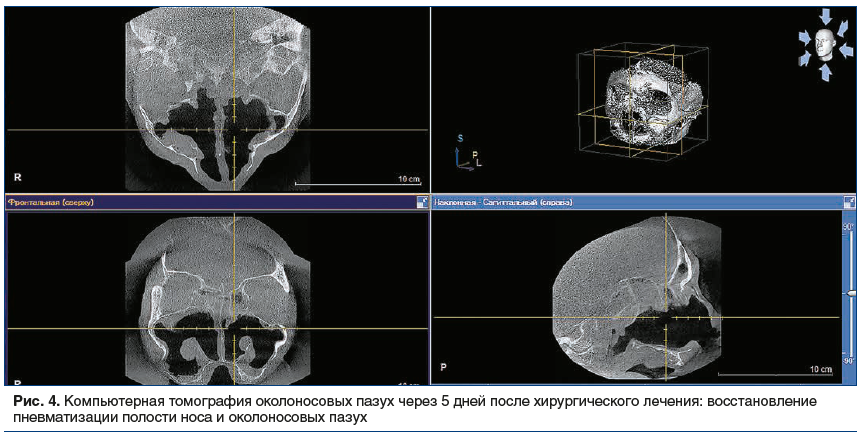
Task: Click the right-side arrow around the head model
Action: point(846,51)
